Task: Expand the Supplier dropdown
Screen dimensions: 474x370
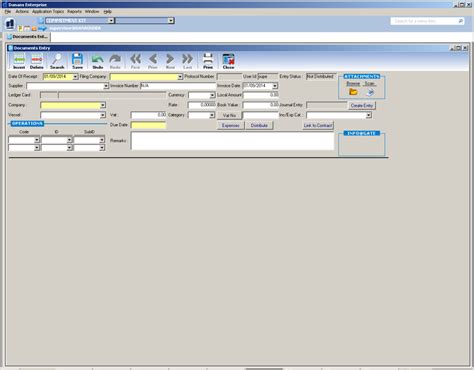Action: [106, 86]
